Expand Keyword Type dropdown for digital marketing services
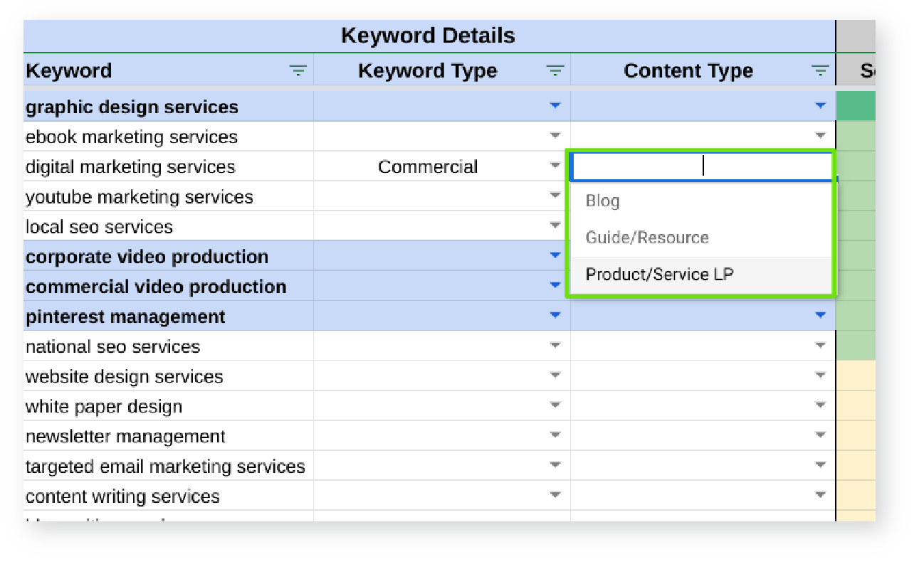This screenshot has height=574, width=924. coord(555,166)
